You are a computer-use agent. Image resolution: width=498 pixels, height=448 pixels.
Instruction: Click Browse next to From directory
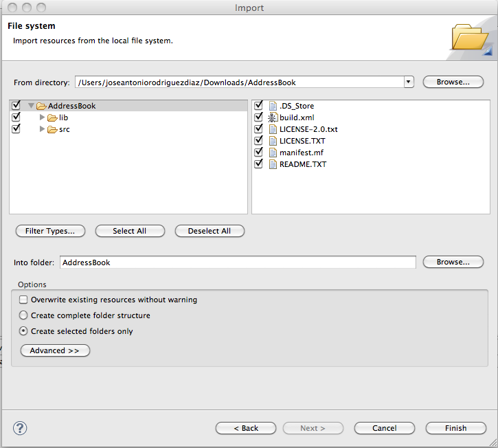pos(453,82)
